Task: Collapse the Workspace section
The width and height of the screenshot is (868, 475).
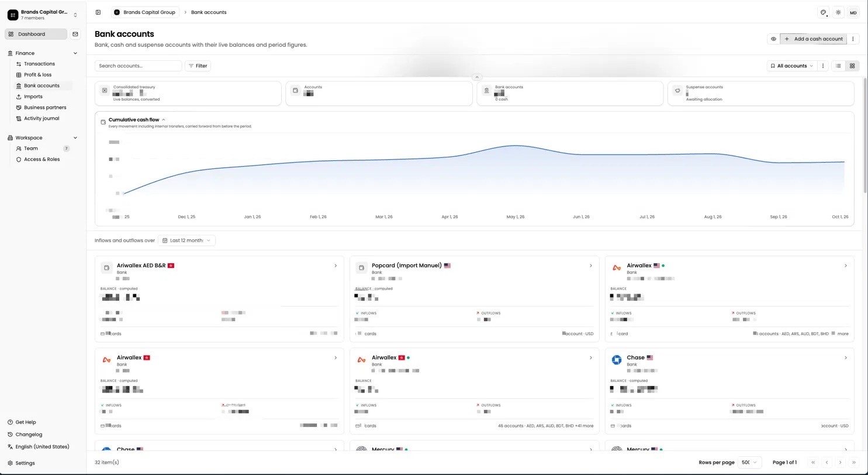Action: (x=75, y=138)
